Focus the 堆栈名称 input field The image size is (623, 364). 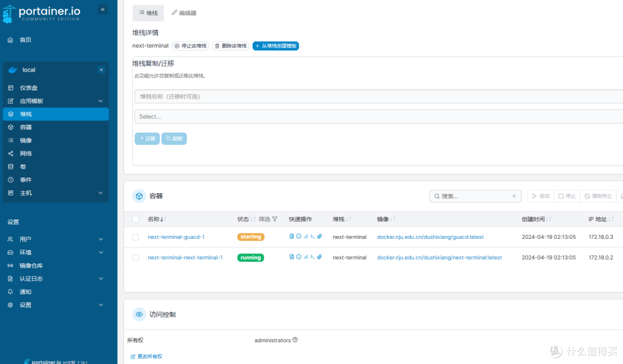[378, 96]
